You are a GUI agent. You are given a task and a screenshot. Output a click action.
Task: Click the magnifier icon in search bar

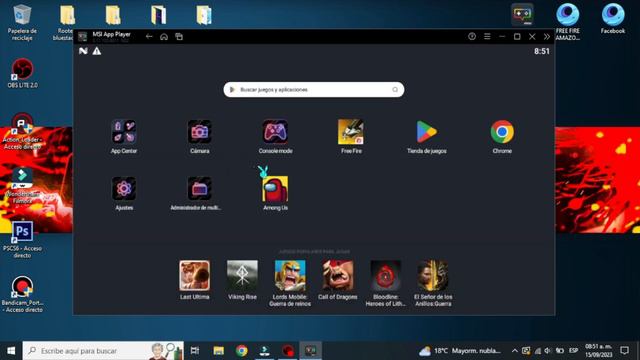pos(395,90)
